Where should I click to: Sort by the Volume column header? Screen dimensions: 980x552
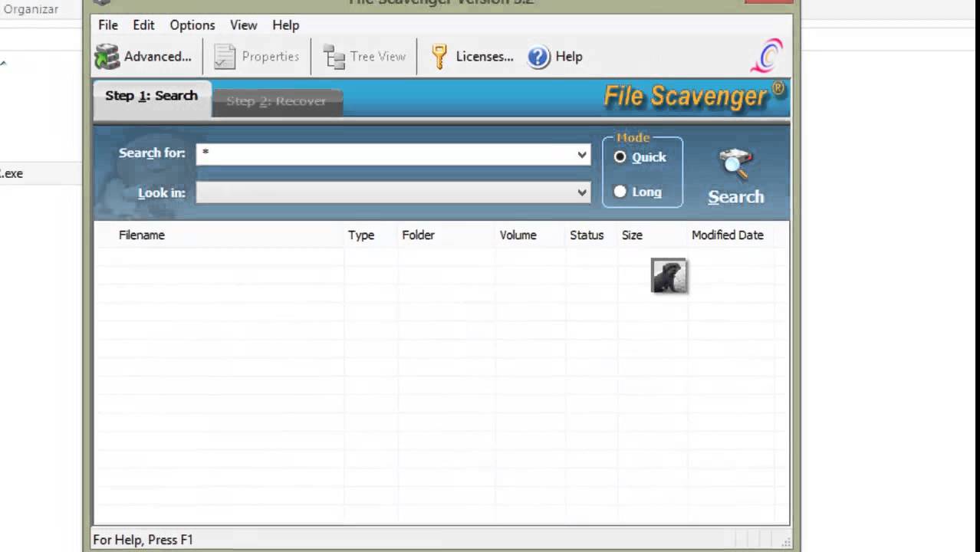click(518, 235)
